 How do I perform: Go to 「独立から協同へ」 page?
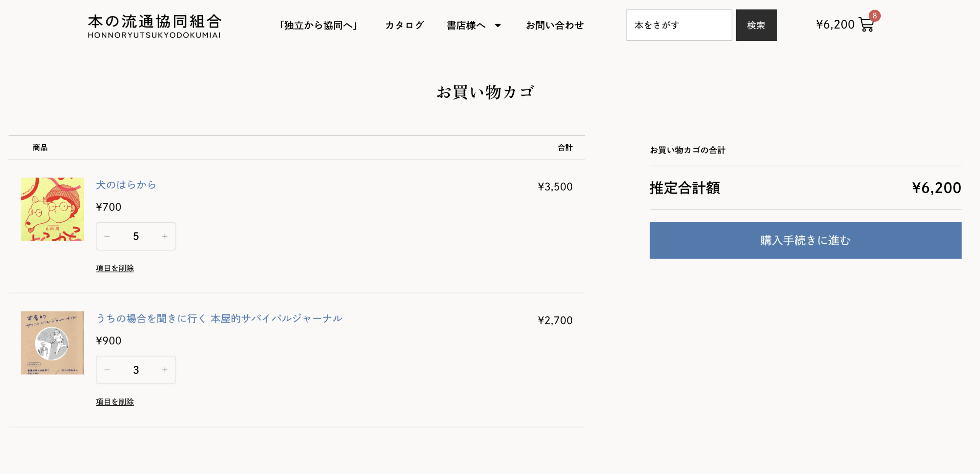(318, 25)
